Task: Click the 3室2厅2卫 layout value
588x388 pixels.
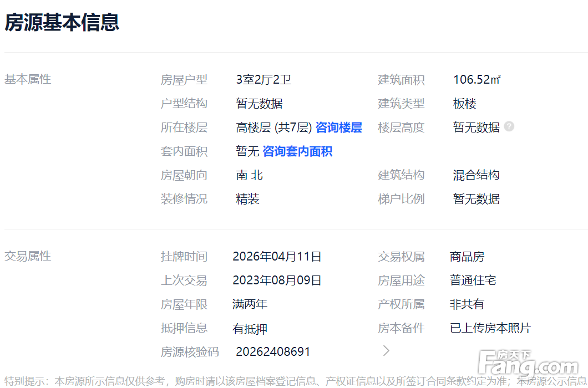Action: (263, 80)
